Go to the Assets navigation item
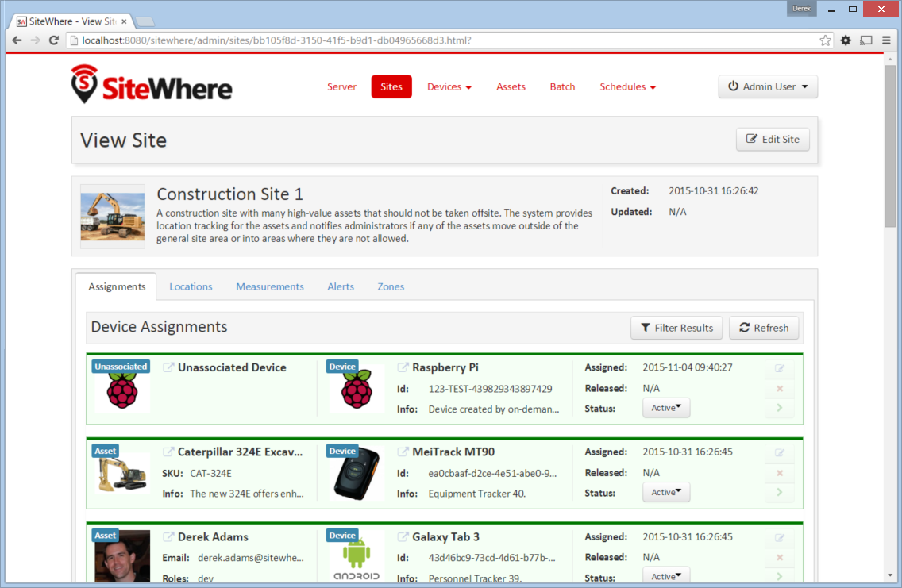 (x=511, y=86)
